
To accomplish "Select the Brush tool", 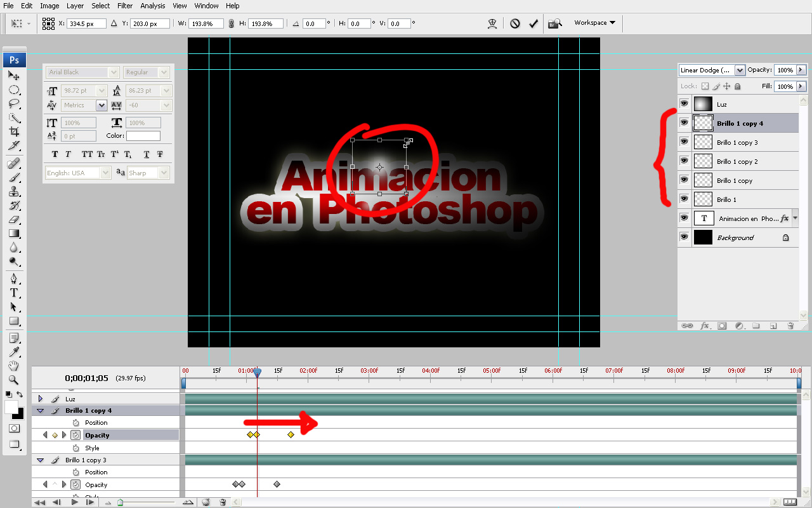I will pos(14,178).
